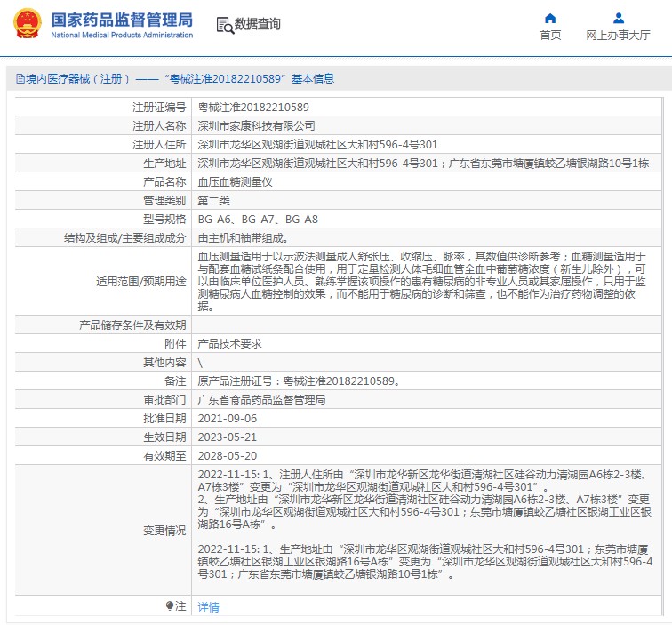The width and height of the screenshot is (672, 625).
Task: Click the document icon before 境内医疗器械
Action: pyautogui.click(x=20, y=79)
